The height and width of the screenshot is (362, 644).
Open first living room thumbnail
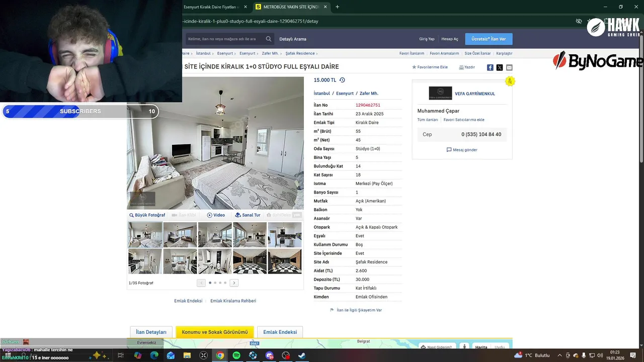click(x=145, y=234)
